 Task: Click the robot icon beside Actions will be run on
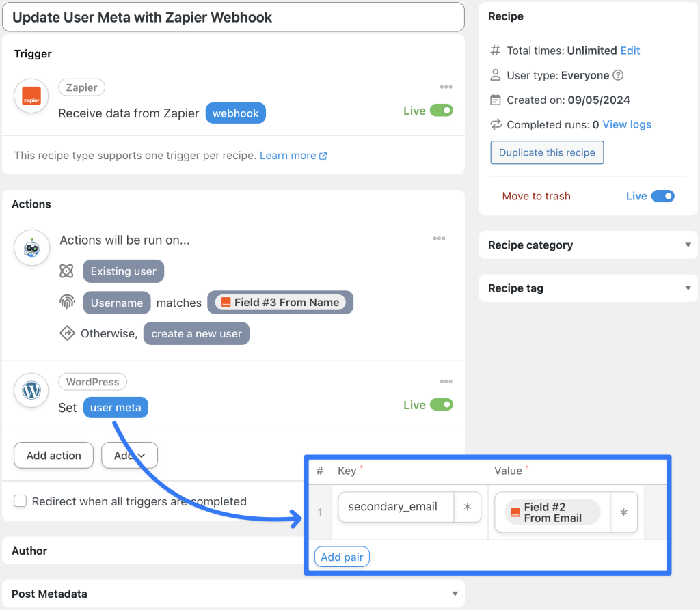click(x=31, y=248)
